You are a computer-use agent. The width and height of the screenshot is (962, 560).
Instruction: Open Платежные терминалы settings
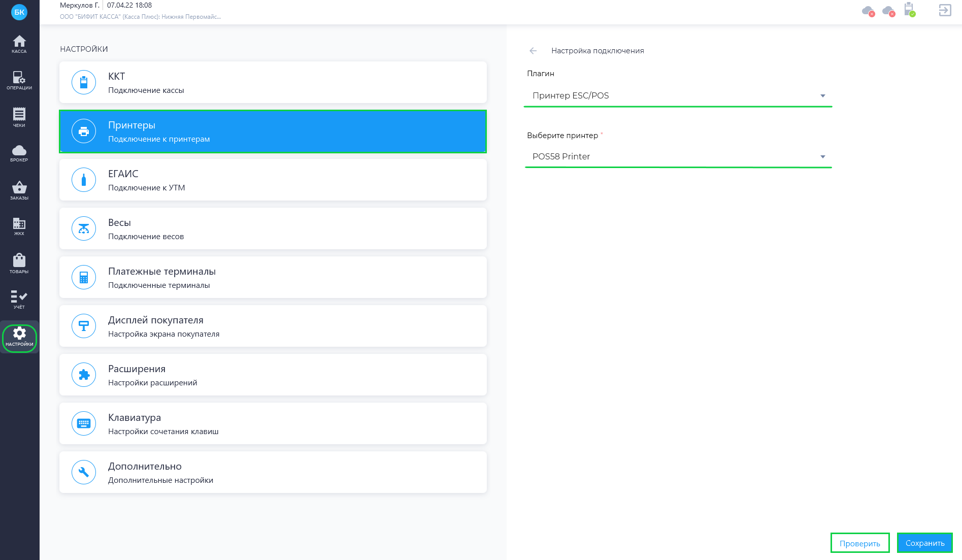coord(273,278)
